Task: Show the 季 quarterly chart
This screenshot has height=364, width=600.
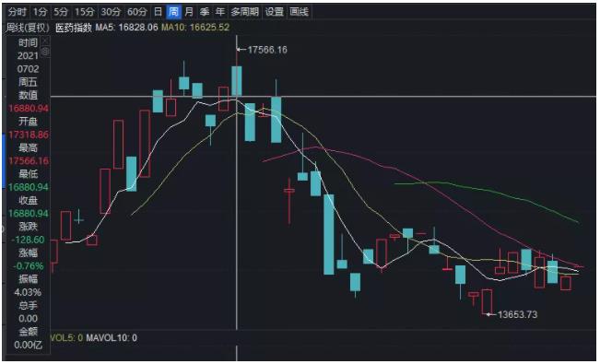Action: tap(205, 12)
